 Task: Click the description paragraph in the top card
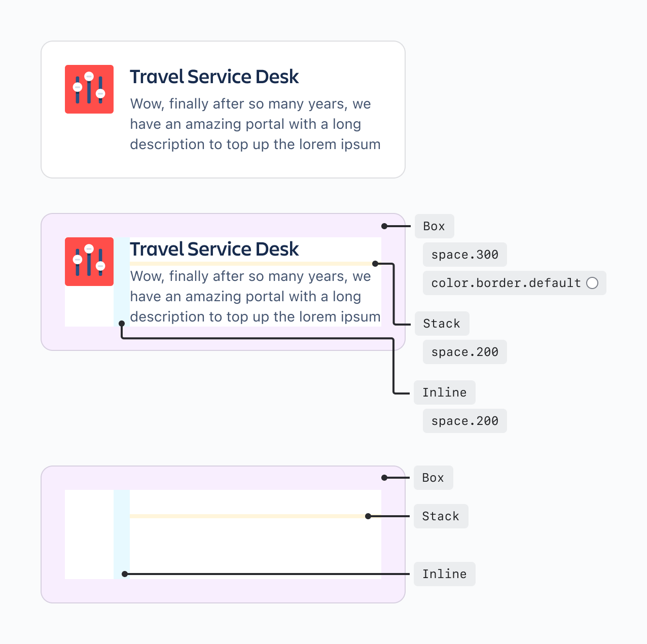tap(255, 124)
